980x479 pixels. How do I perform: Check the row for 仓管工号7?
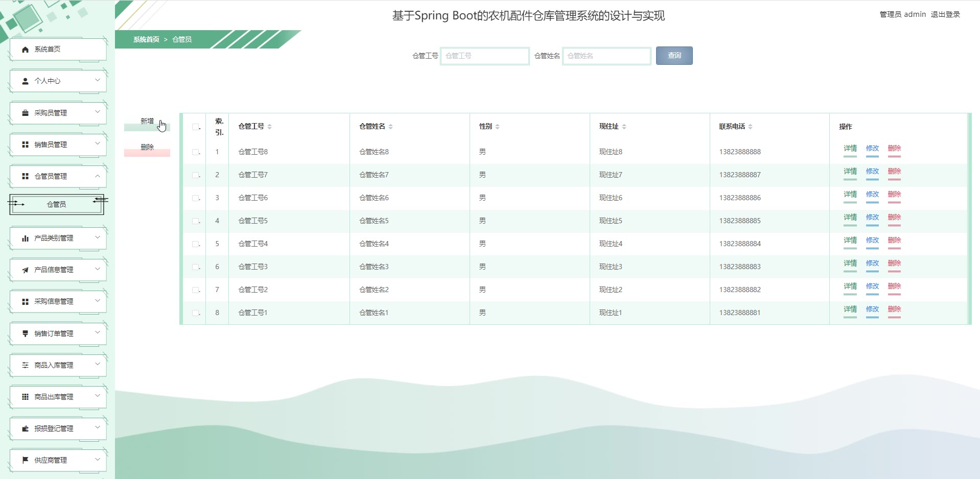point(195,175)
